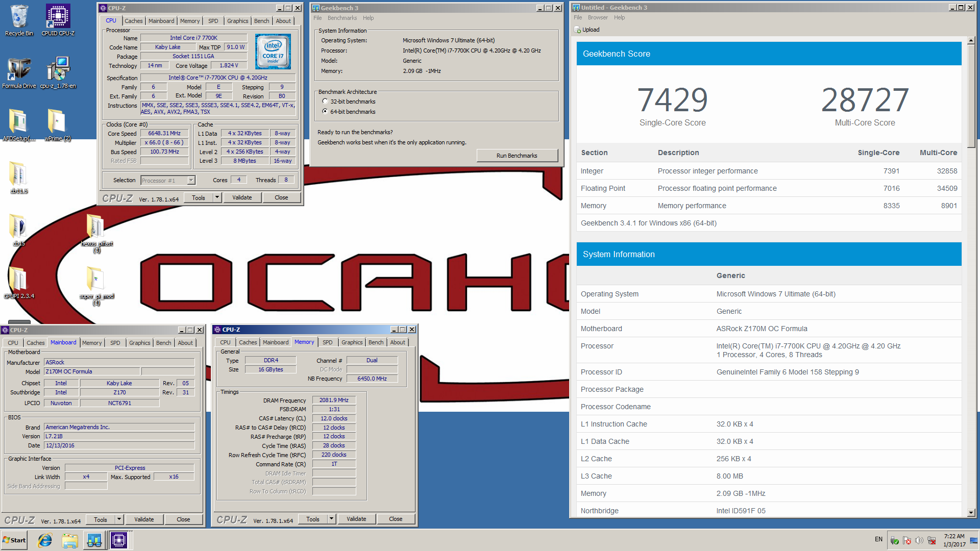
Task: Switch to Caches tab in top CPU-Z window
Action: [134, 21]
